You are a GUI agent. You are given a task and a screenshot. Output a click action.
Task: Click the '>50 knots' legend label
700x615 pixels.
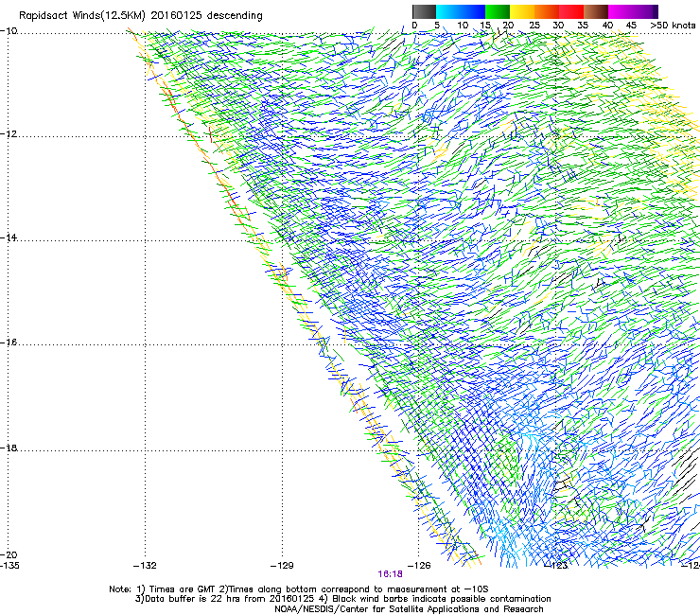[673, 26]
